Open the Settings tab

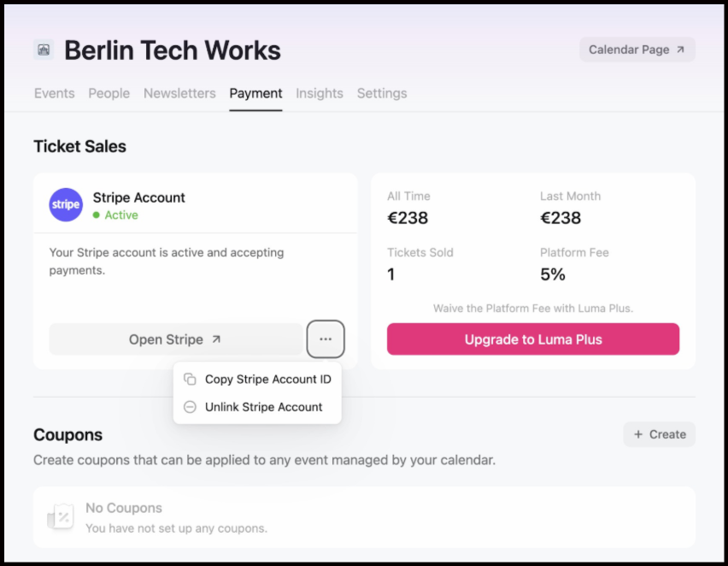pos(382,93)
